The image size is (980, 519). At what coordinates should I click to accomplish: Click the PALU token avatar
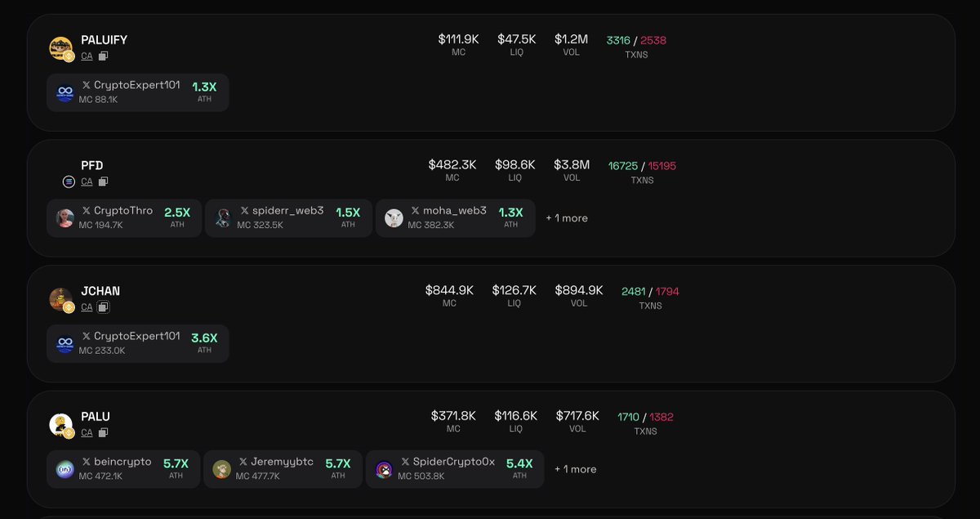(x=60, y=425)
